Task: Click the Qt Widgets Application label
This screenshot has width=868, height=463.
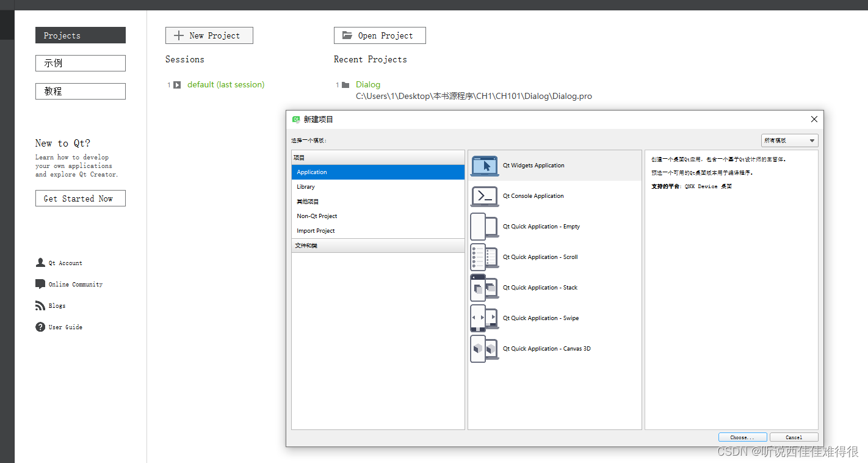Action: (533, 166)
